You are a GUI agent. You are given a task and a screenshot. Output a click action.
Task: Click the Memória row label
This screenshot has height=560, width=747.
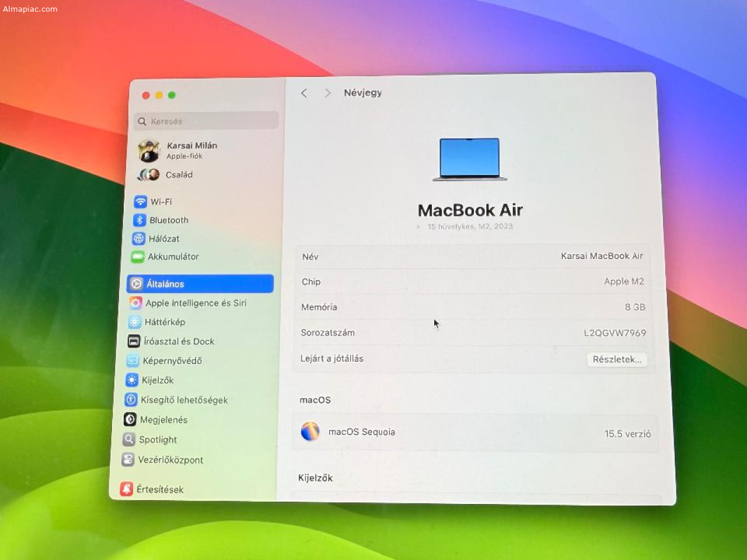tap(319, 307)
